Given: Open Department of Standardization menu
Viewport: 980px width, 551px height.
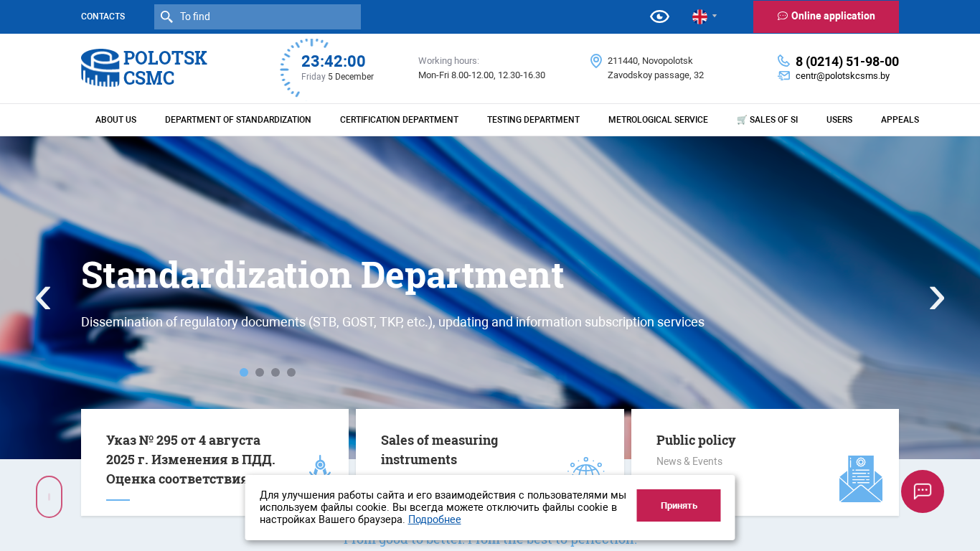Looking at the screenshot, I should click(x=238, y=120).
